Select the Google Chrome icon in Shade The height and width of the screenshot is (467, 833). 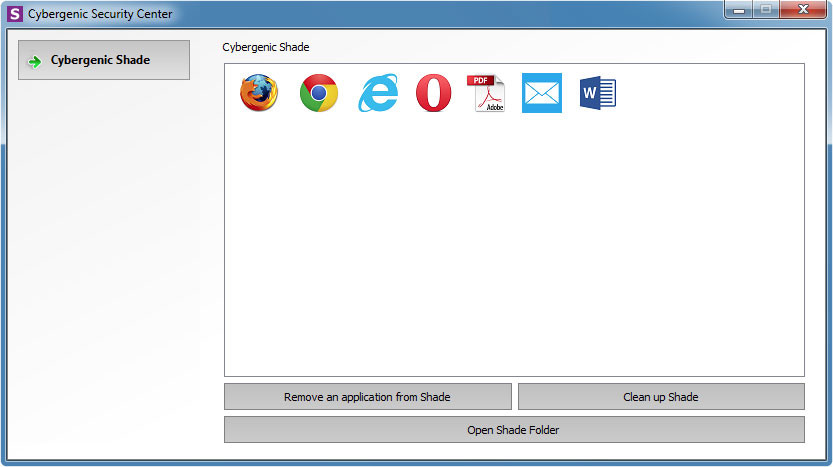coord(319,93)
